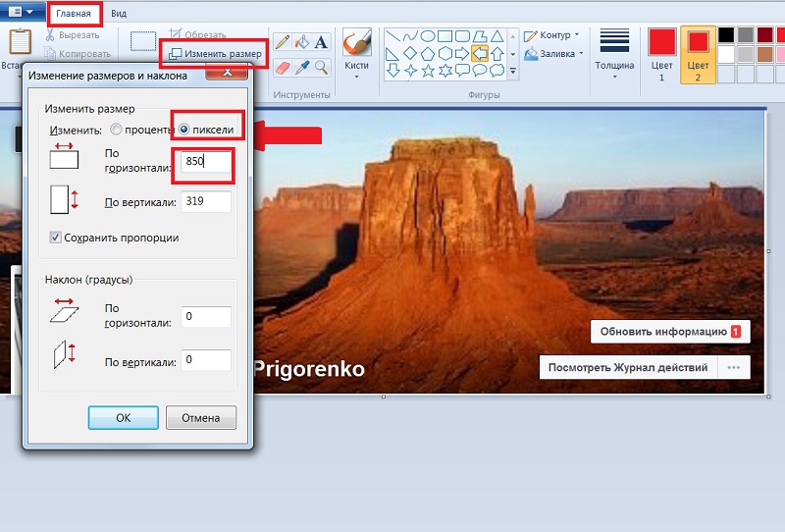785x532 pixels.
Task: Choose the cloud callout shape
Action: (x=497, y=70)
